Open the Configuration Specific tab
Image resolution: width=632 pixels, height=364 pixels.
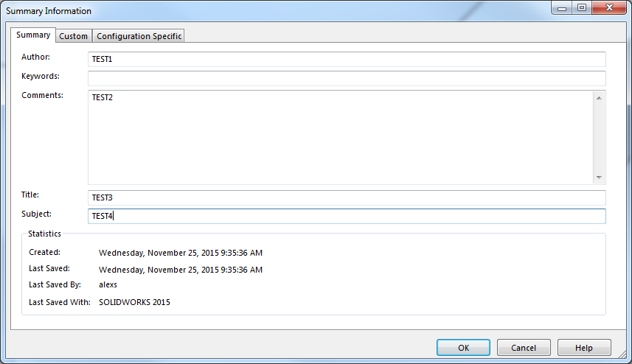coord(139,36)
